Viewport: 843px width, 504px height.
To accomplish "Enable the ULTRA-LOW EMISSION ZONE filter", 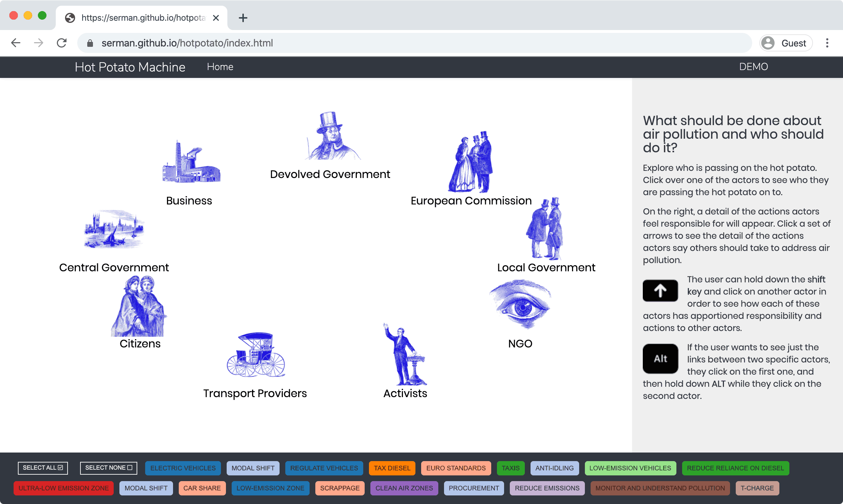I will tap(64, 487).
